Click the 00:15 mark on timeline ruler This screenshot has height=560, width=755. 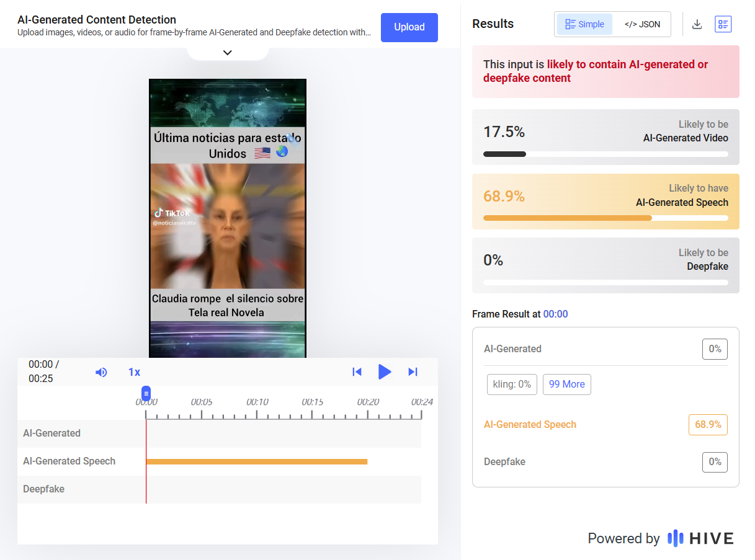312,402
